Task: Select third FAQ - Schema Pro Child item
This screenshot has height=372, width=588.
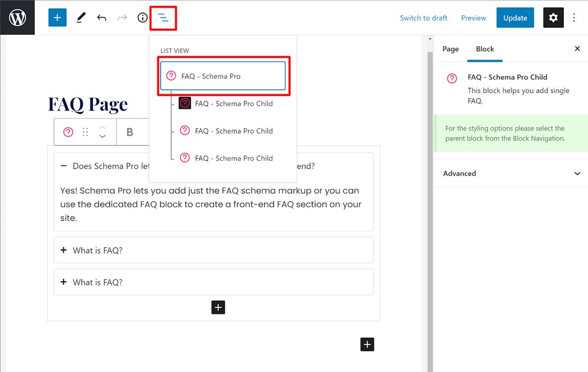Action: (x=226, y=158)
